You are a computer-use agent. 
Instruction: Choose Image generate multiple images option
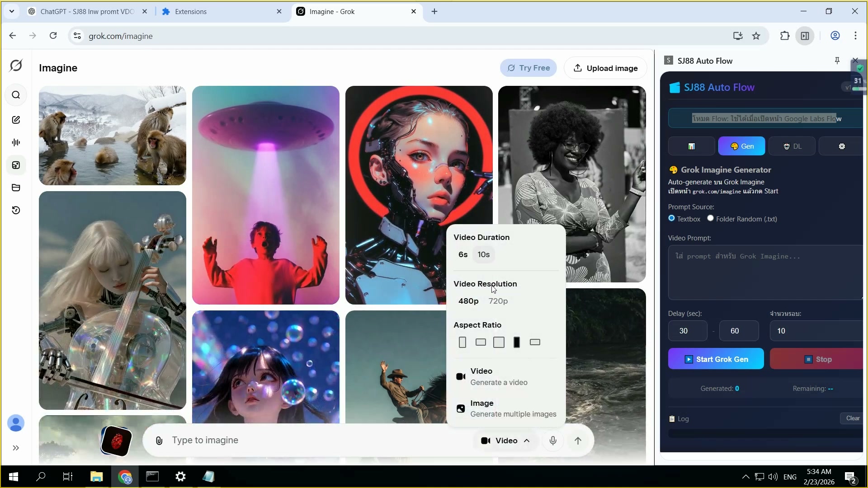coord(506,408)
